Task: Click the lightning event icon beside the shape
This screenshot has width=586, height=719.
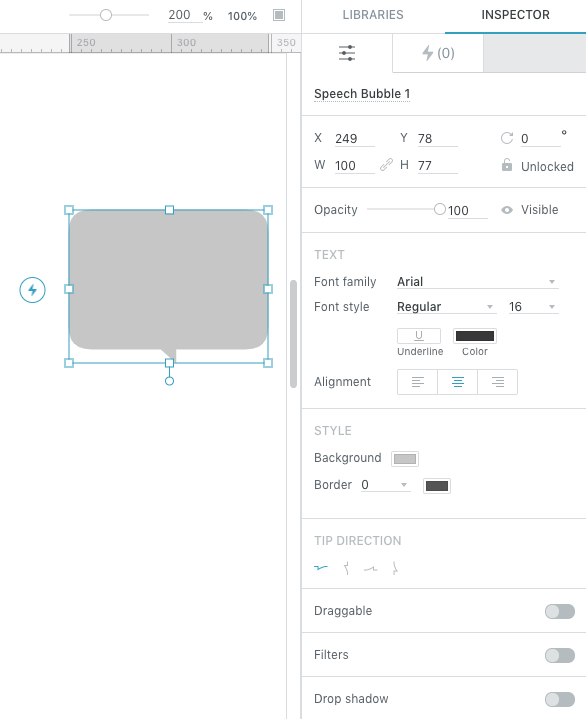Action: [x=33, y=290]
